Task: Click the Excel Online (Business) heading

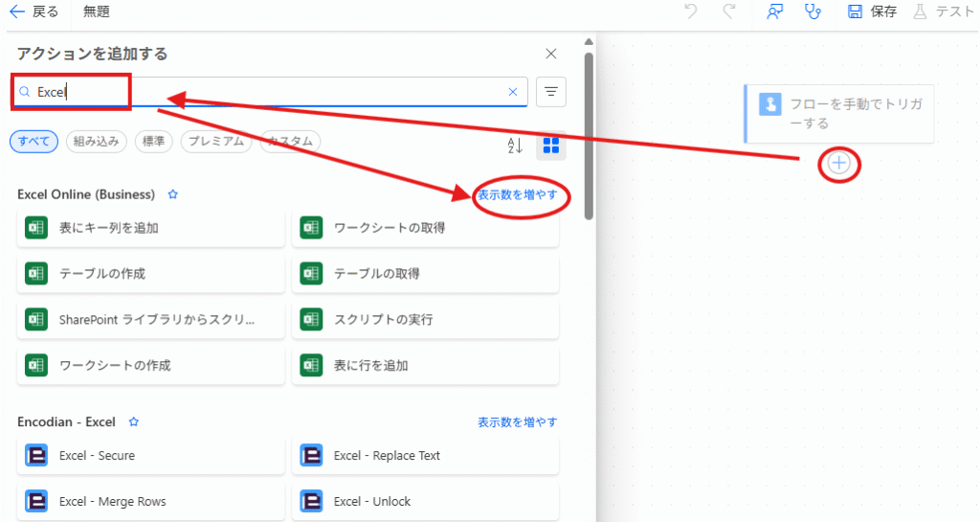Action: click(86, 194)
